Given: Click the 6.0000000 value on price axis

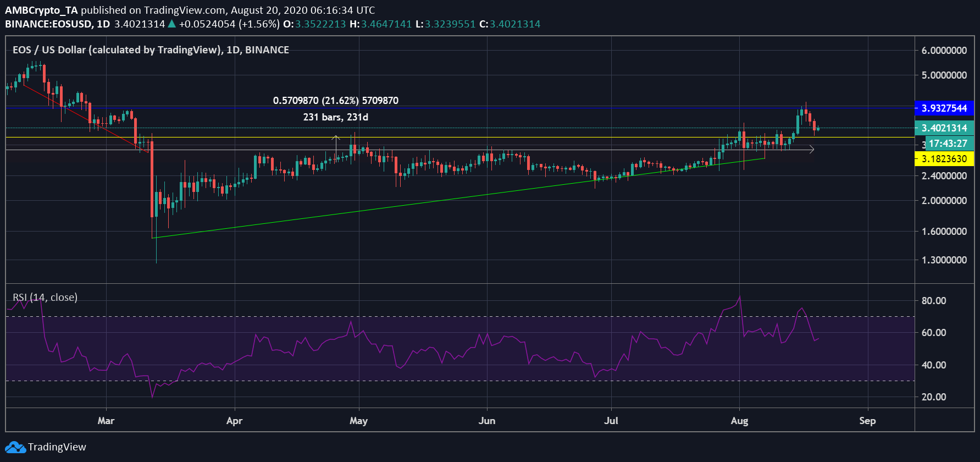Looking at the screenshot, I should [x=944, y=51].
